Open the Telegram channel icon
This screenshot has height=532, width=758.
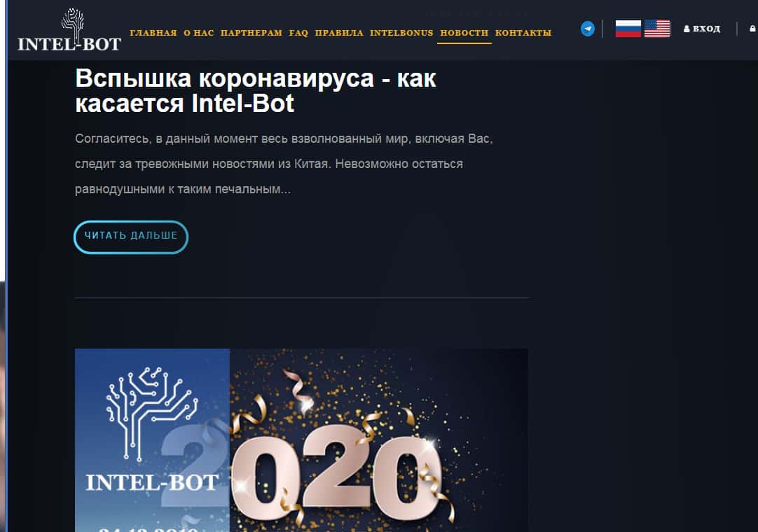[x=587, y=29]
